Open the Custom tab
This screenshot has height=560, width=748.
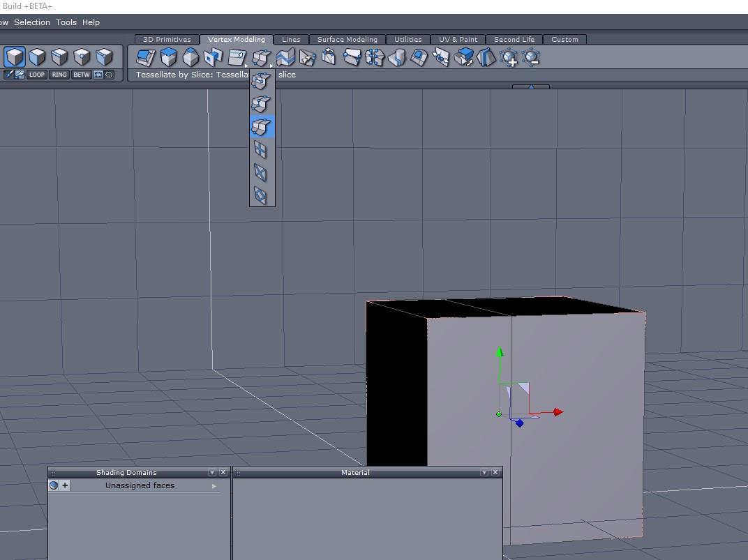coord(564,40)
